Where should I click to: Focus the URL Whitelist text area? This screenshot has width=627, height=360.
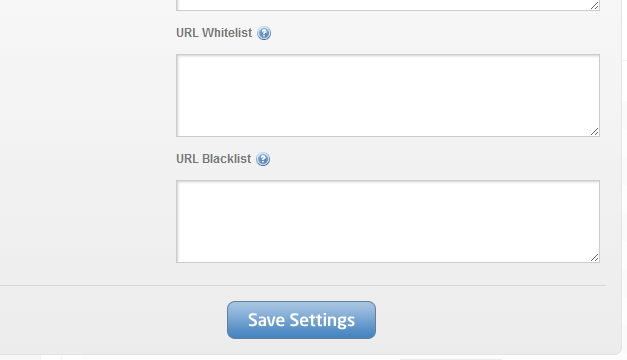(x=388, y=96)
